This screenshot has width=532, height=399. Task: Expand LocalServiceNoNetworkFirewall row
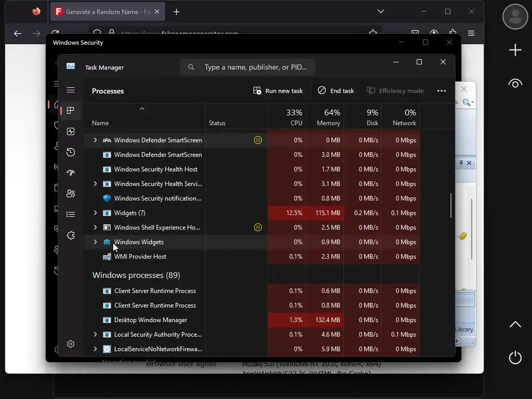pyautogui.click(x=96, y=349)
